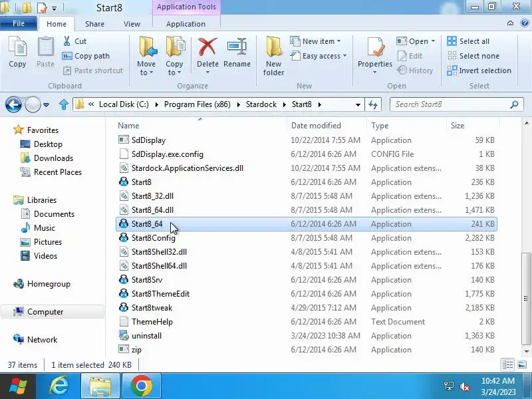The image size is (532, 399).
Task: Sort by the Name column header
Action: [x=200, y=126]
